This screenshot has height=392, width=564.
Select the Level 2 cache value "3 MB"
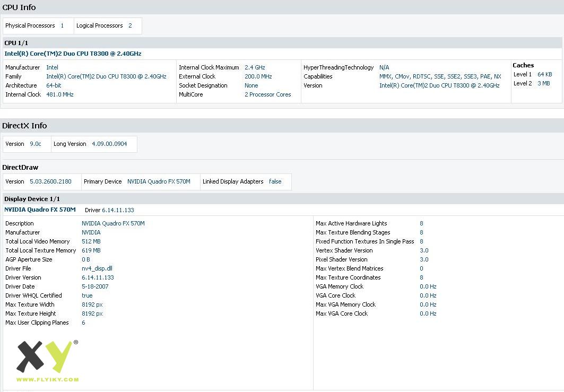543,83
